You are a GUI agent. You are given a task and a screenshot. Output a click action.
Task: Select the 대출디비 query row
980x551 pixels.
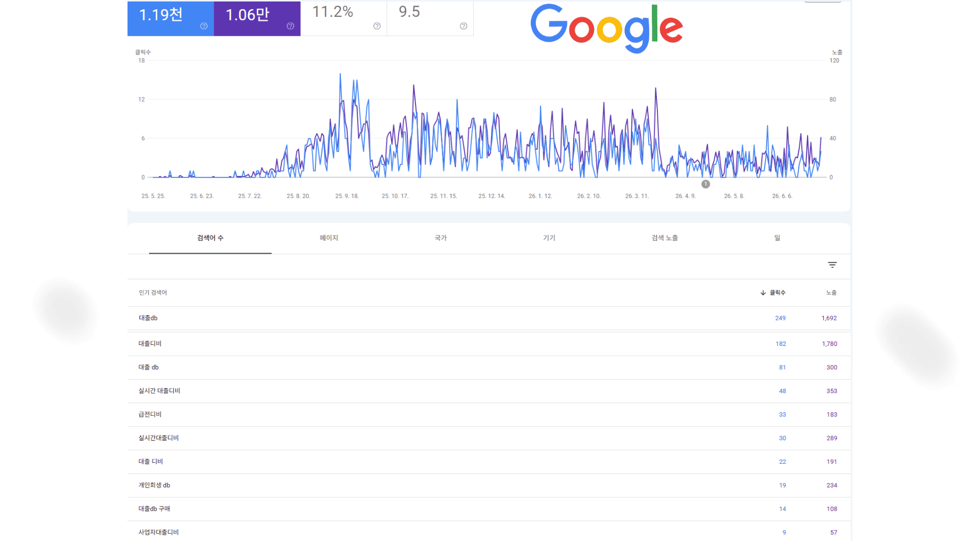coord(489,344)
